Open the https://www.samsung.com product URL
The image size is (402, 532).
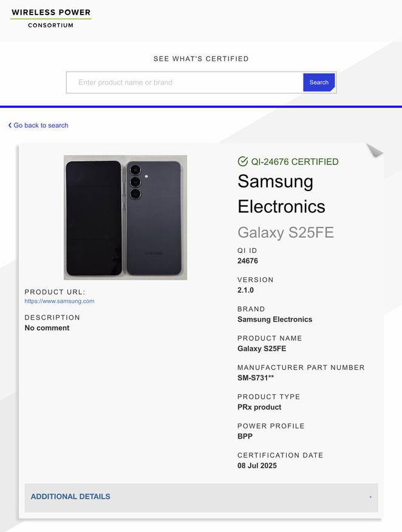[60, 301]
